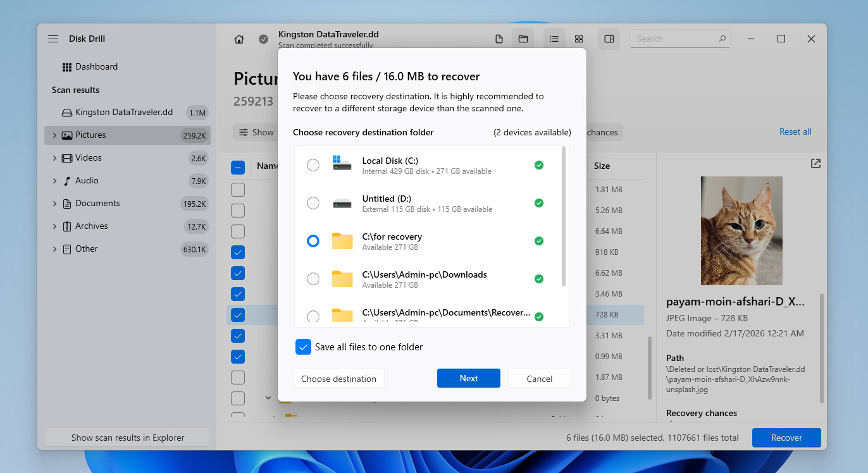Expand the Videos category
This screenshot has width=868, height=473.
coord(54,158)
